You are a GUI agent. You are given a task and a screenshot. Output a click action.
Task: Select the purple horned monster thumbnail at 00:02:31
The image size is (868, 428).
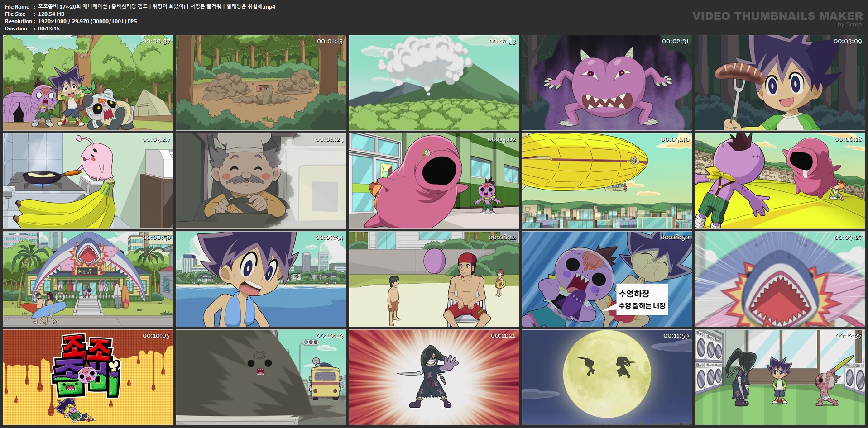pos(607,83)
